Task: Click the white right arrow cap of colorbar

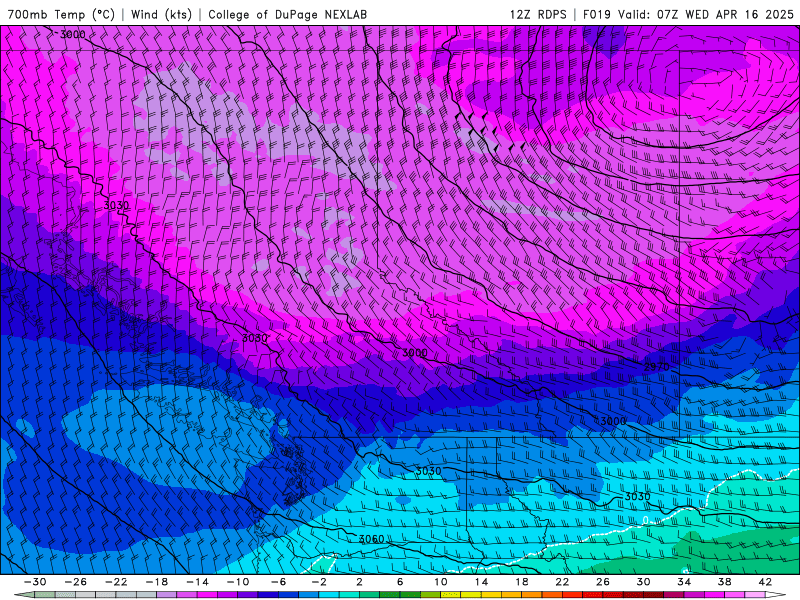Action: [x=776, y=595]
